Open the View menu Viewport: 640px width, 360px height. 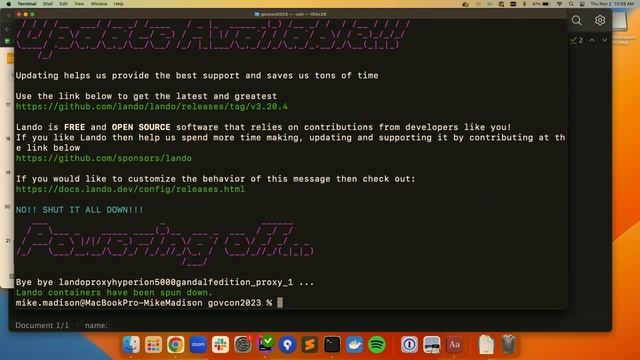[79, 4]
